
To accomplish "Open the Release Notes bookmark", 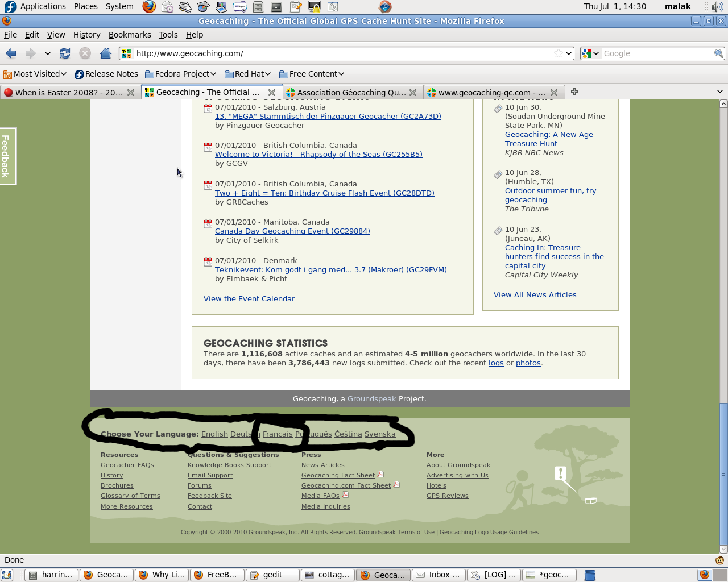I will click(x=106, y=74).
